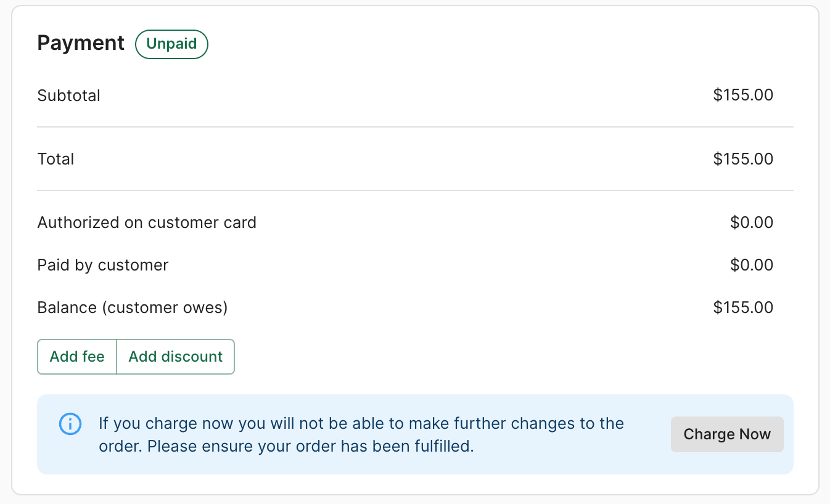
Task: Click the Total amount $155.00
Action: pos(743,158)
